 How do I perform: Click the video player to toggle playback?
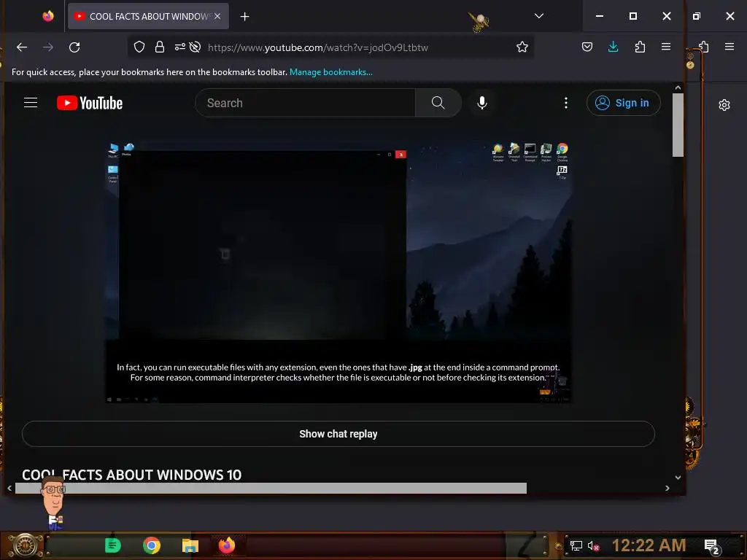pos(338,272)
